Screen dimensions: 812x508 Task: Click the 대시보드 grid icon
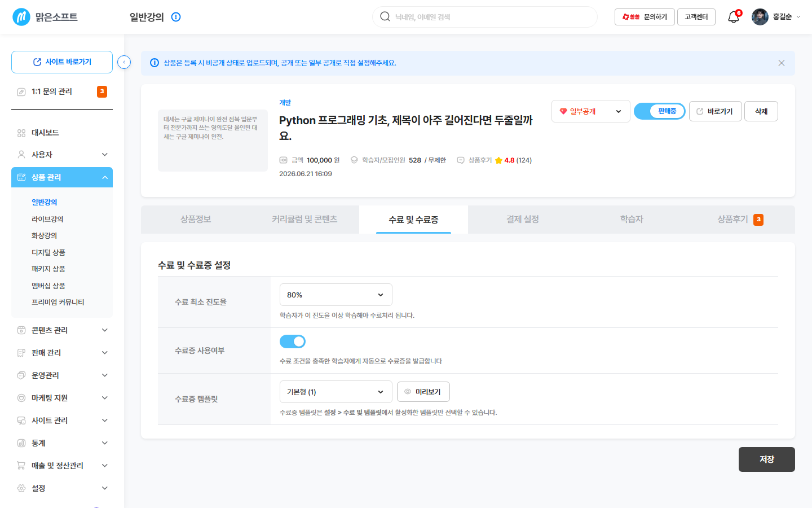click(x=21, y=133)
